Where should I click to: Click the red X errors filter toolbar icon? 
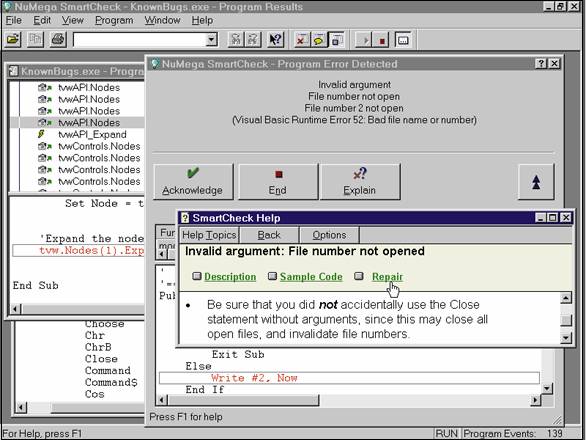tap(301, 39)
